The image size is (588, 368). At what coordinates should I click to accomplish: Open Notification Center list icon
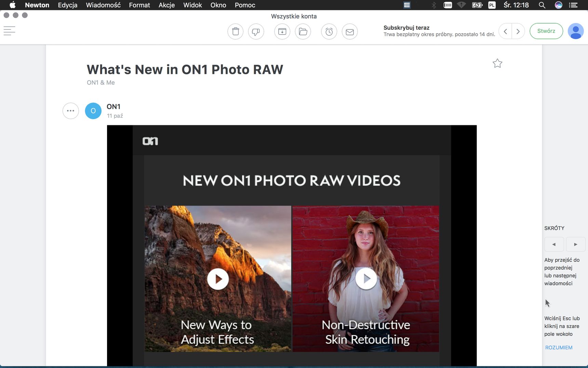click(573, 5)
